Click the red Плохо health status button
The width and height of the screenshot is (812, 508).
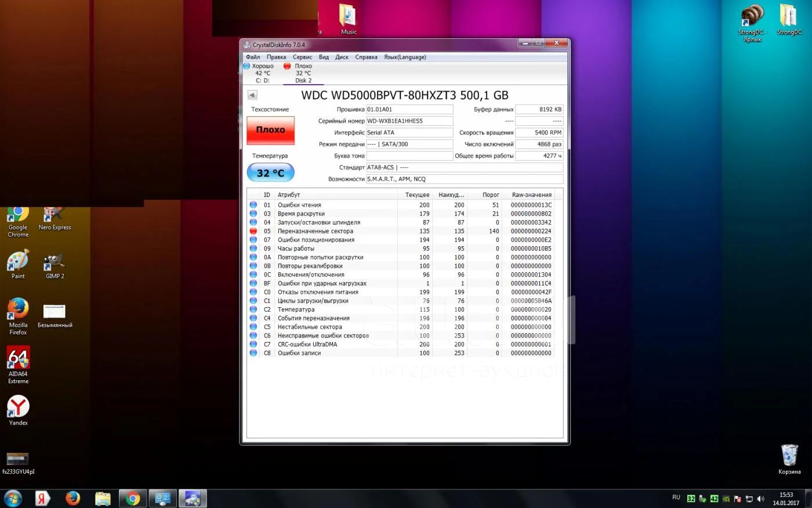[x=271, y=130]
